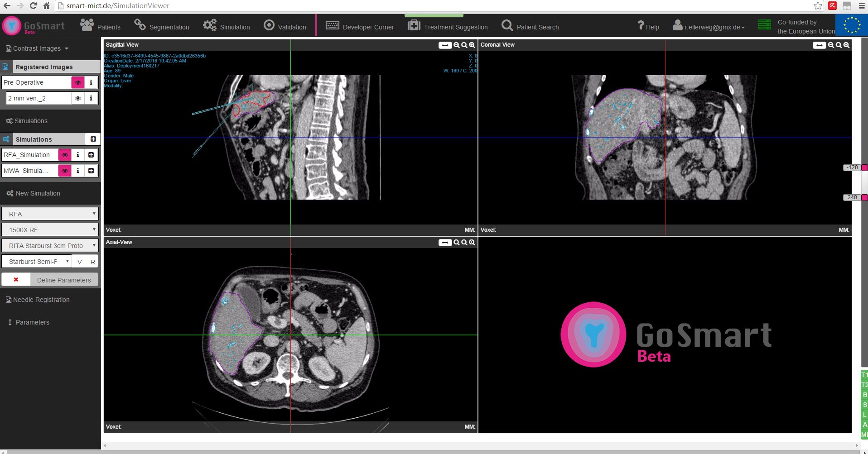Adjust the -120 window slider handle

click(864, 167)
